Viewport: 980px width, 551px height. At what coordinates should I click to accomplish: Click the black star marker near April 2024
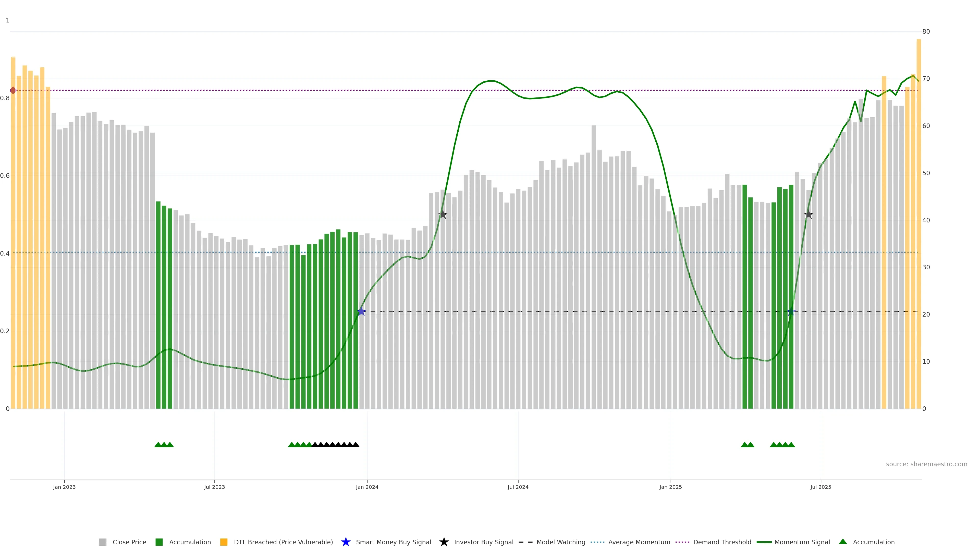pyautogui.click(x=443, y=215)
